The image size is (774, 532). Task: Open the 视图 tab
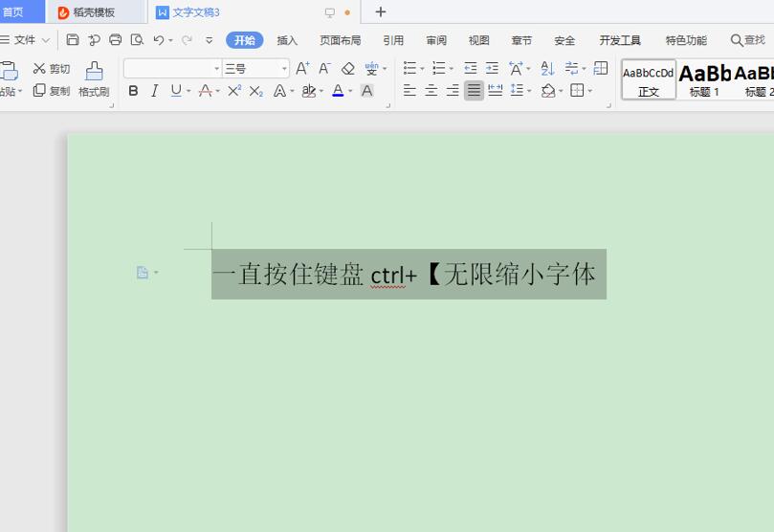[x=478, y=40]
